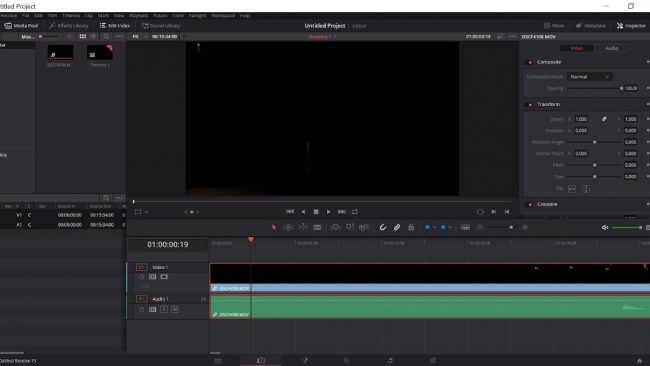Open the Timeline menu
650x366 pixels.
tap(71, 16)
